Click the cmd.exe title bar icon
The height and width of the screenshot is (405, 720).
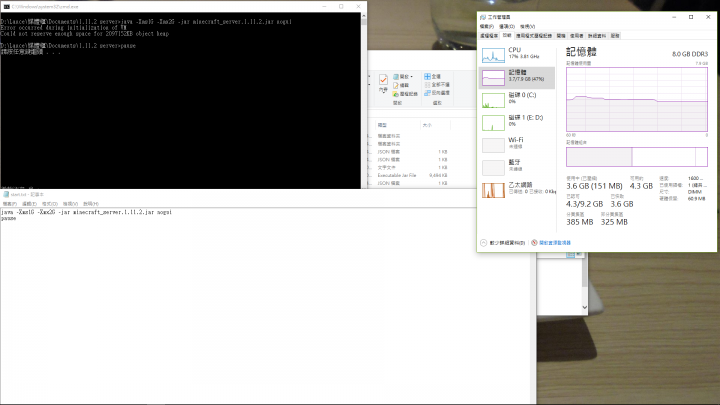click(6, 7)
